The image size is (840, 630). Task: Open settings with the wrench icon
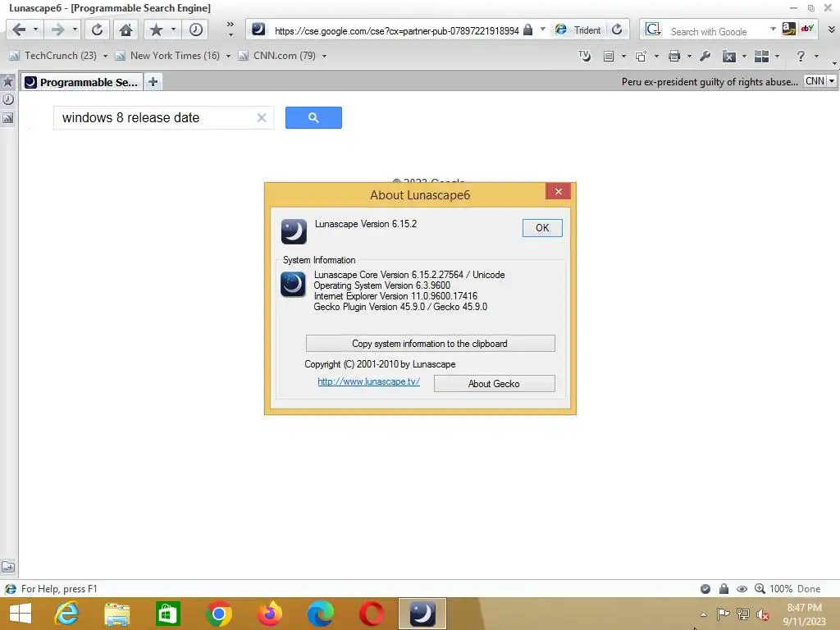pos(705,57)
